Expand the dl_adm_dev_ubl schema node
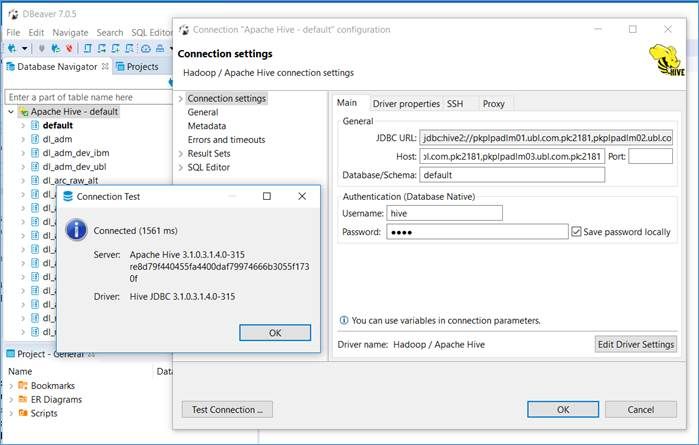 click(x=23, y=167)
